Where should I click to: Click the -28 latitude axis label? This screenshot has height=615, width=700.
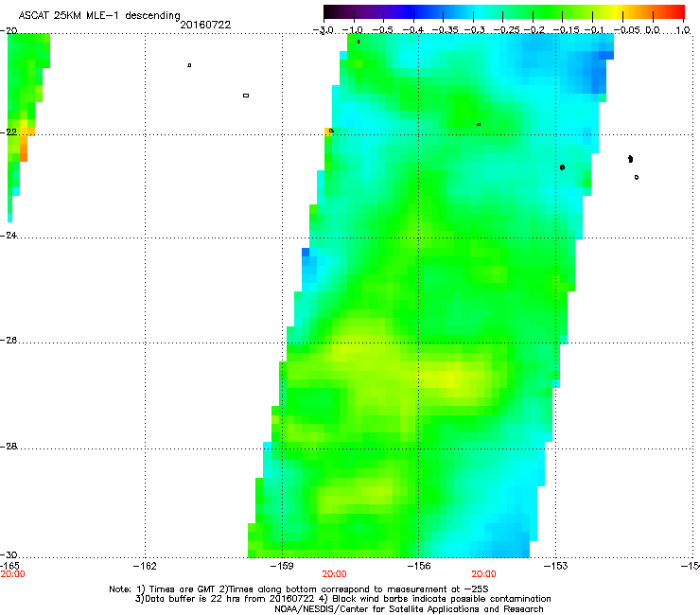coord(9,447)
